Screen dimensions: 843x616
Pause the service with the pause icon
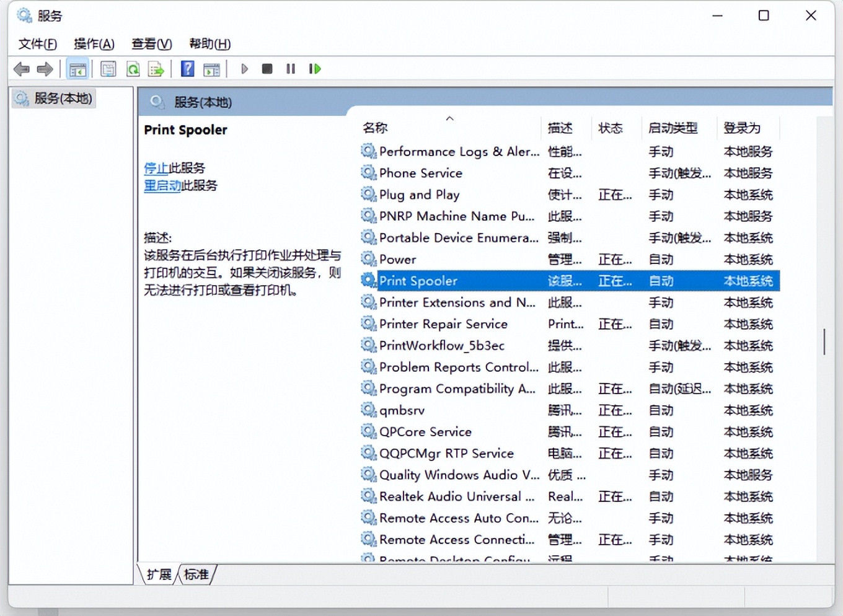[x=291, y=68]
